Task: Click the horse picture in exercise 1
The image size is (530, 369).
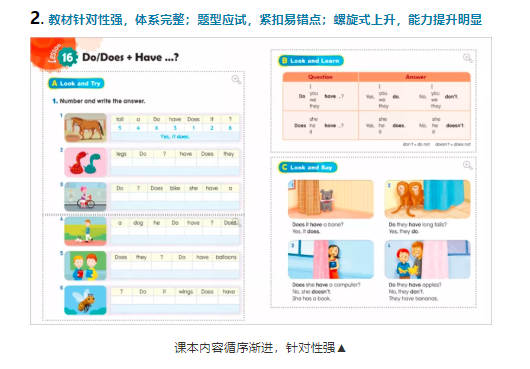Action: [86, 128]
